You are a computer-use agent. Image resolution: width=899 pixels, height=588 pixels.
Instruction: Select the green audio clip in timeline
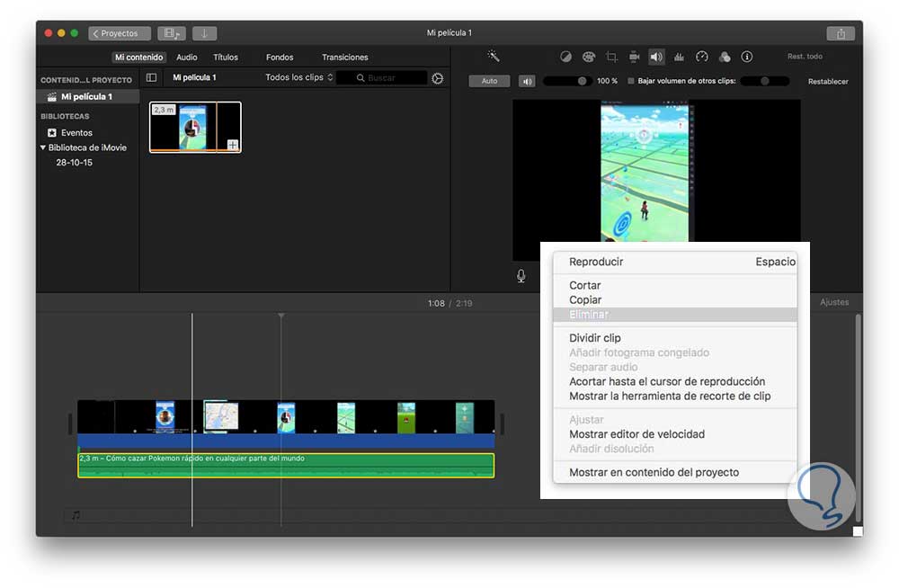coord(286,465)
